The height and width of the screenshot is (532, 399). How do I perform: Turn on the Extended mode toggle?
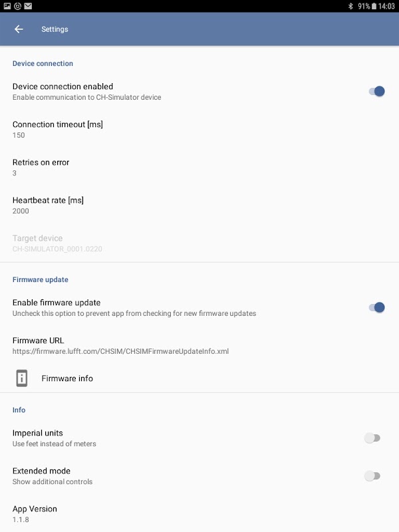[x=372, y=476]
